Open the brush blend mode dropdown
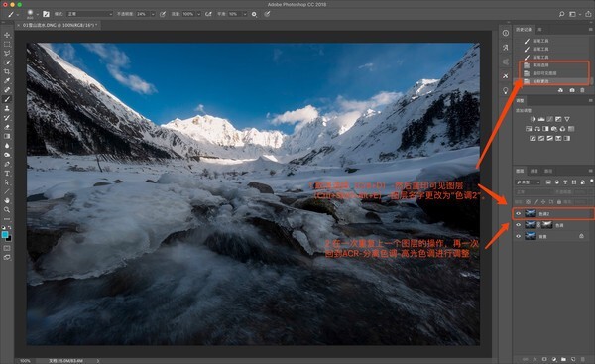Screen dimensions: 595x364 pyautogui.click(x=90, y=14)
